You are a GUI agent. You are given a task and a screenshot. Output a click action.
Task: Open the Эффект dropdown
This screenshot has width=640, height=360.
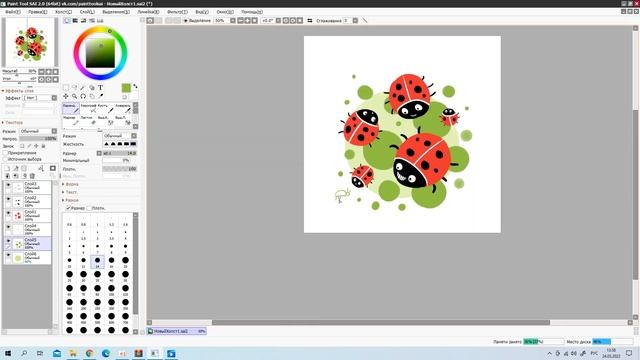[x=40, y=98]
